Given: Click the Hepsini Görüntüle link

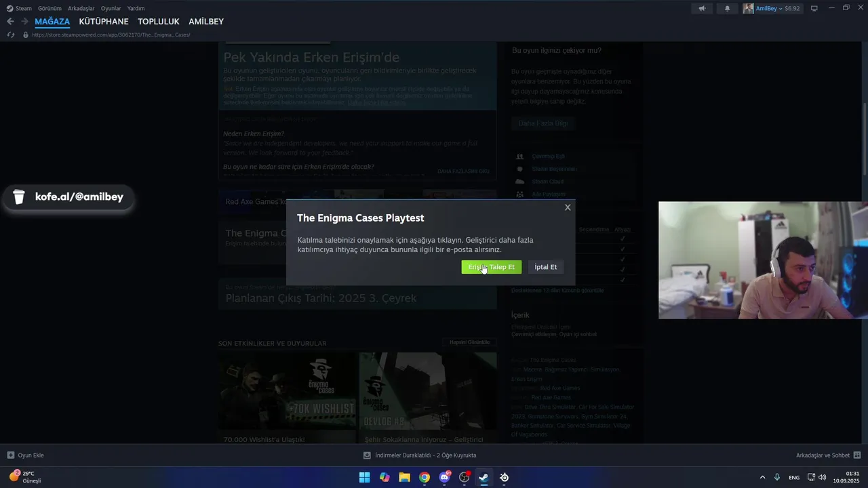Looking at the screenshot, I should point(469,342).
